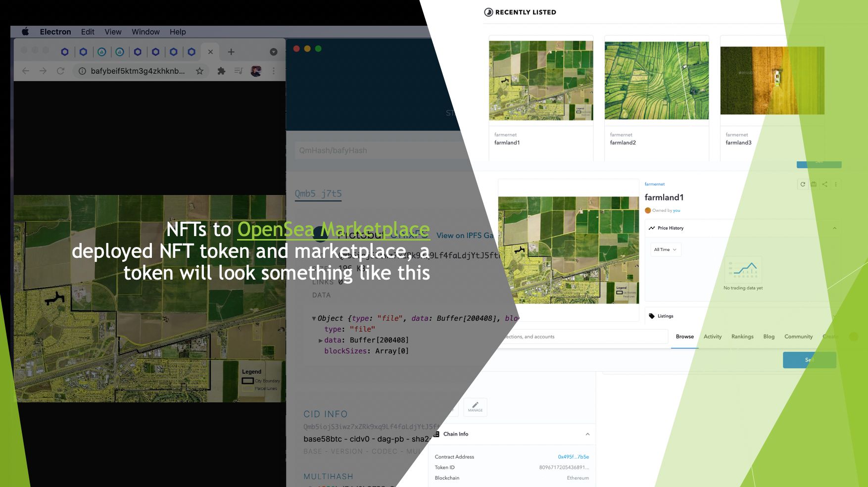
Task: Click the OpenSea search field
Action: click(584, 337)
